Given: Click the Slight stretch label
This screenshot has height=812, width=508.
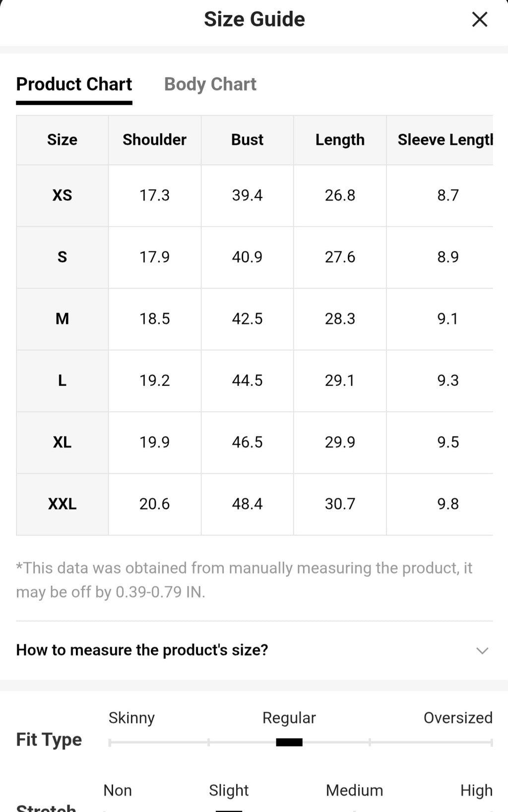Looking at the screenshot, I should 229,790.
